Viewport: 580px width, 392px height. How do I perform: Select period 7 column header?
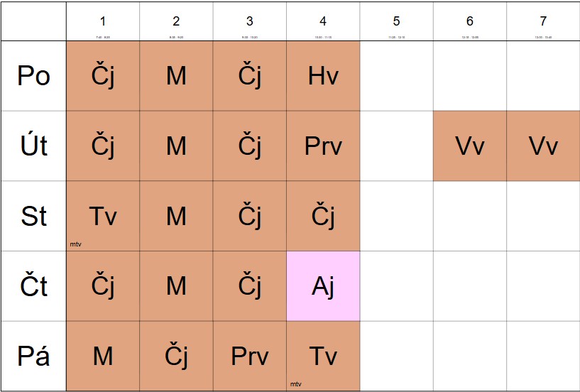tap(543, 21)
